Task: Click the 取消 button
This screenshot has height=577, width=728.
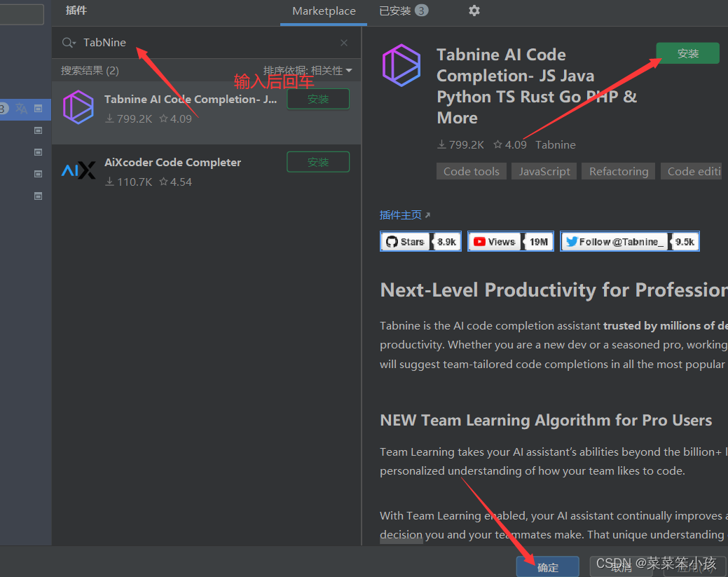Action: coord(621,567)
